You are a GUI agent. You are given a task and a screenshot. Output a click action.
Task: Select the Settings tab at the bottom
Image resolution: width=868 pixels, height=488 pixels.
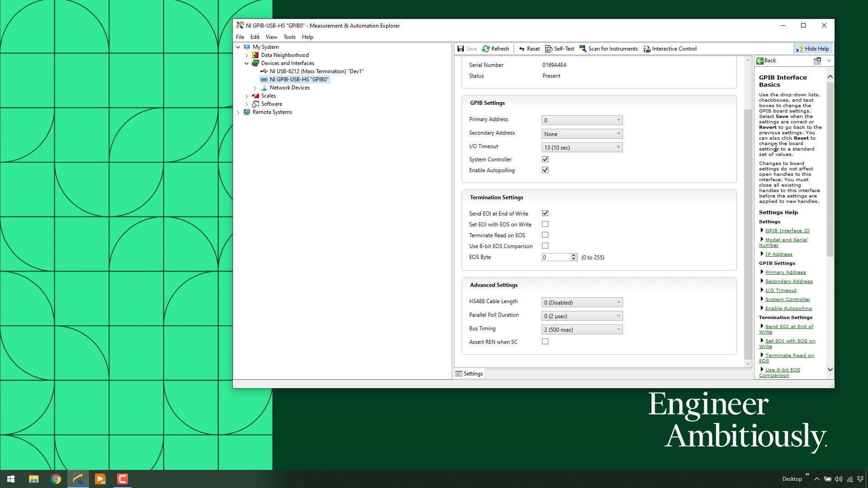coord(469,374)
